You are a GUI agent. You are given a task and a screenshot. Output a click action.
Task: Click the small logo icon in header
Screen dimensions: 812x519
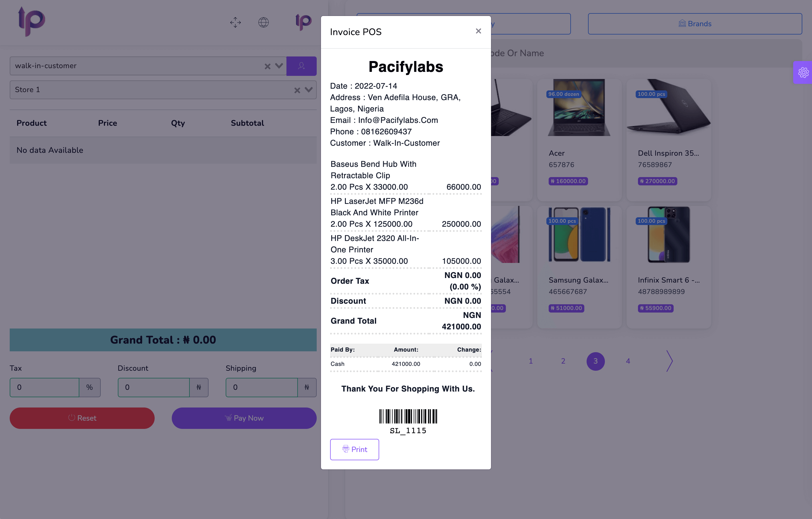coord(304,22)
